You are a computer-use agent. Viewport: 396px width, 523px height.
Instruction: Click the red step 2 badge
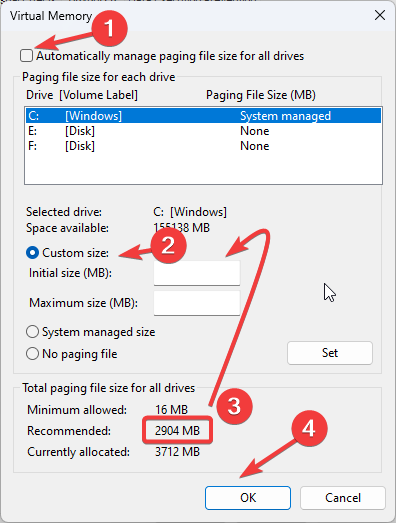168,246
